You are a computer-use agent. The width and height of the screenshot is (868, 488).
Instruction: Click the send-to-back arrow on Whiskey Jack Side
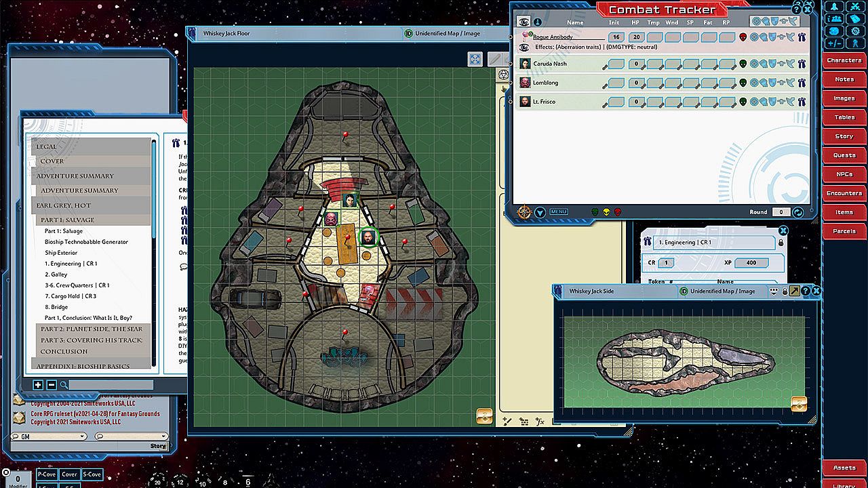point(796,291)
